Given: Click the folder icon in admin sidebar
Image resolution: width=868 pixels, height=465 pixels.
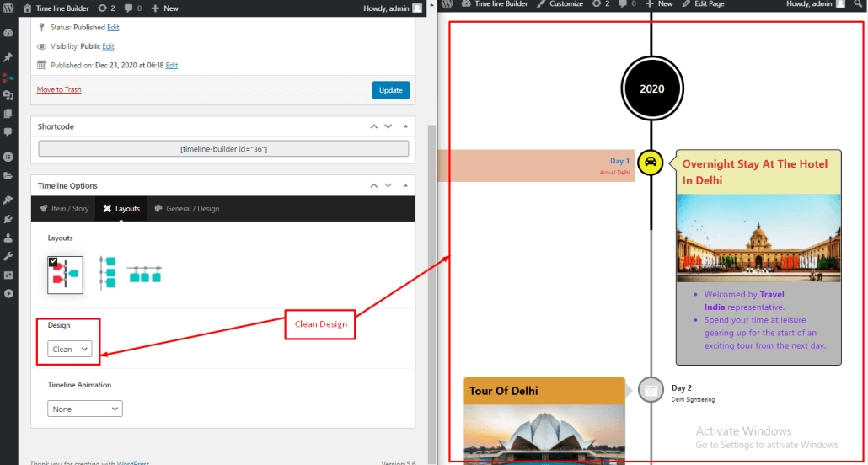Looking at the screenshot, I should 8,175.
